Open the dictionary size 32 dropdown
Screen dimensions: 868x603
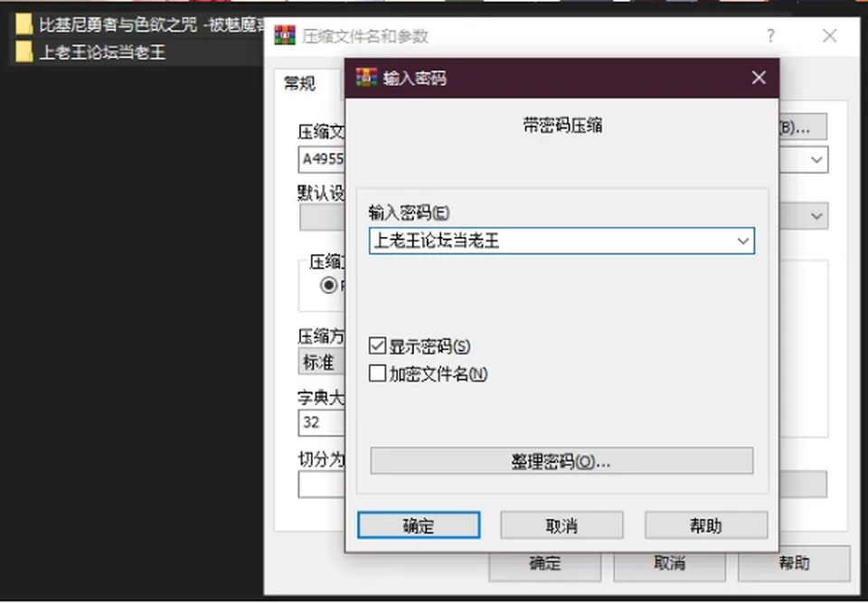[322, 422]
